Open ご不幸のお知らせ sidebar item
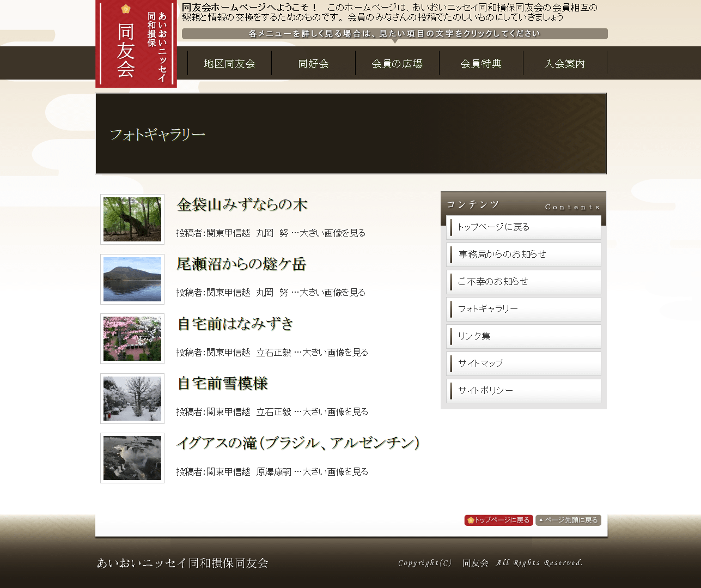701x588 pixels. [x=523, y=282]
